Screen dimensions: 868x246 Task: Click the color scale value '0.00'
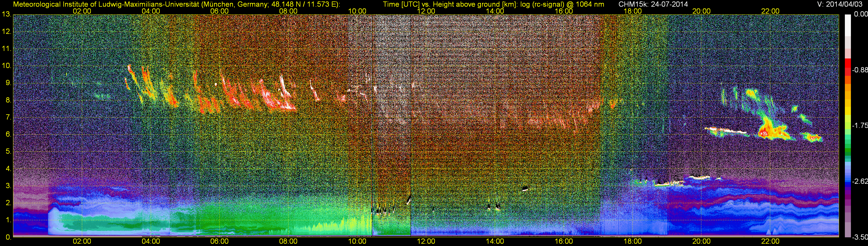(x=861, y=14)
